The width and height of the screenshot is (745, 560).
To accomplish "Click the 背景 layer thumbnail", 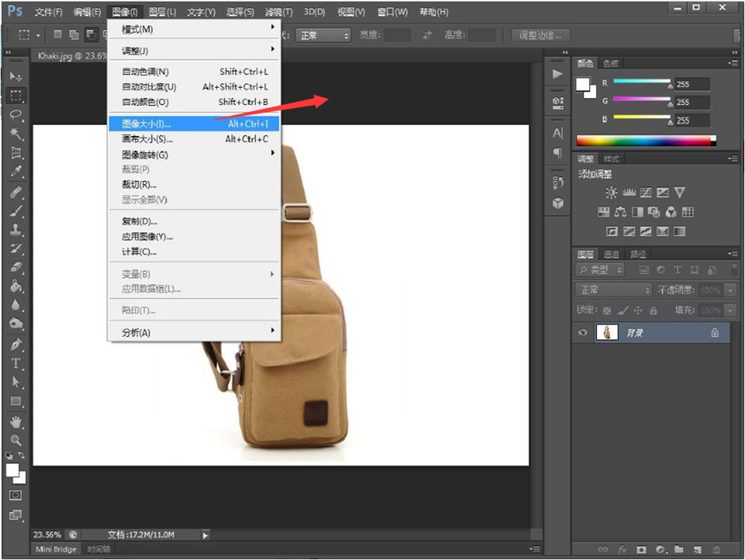I will (x=606, y=332).
